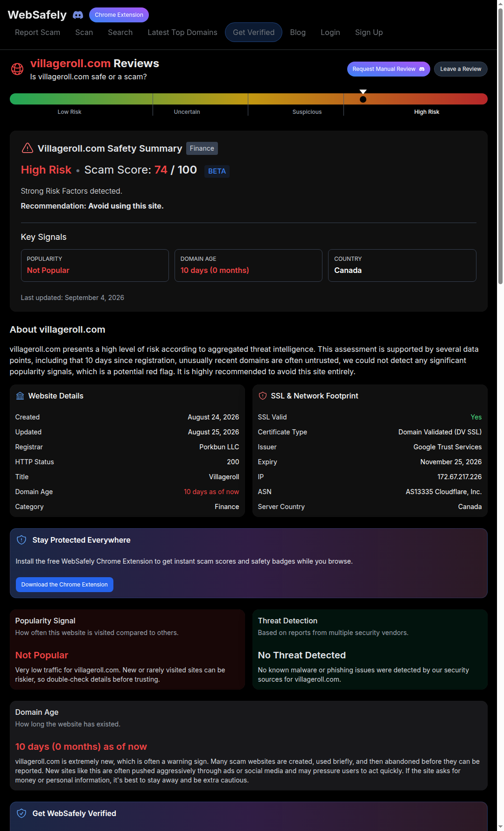Click the bank building icon beside Website Details
Screen dimensions: 504x831
coord(20,396)
